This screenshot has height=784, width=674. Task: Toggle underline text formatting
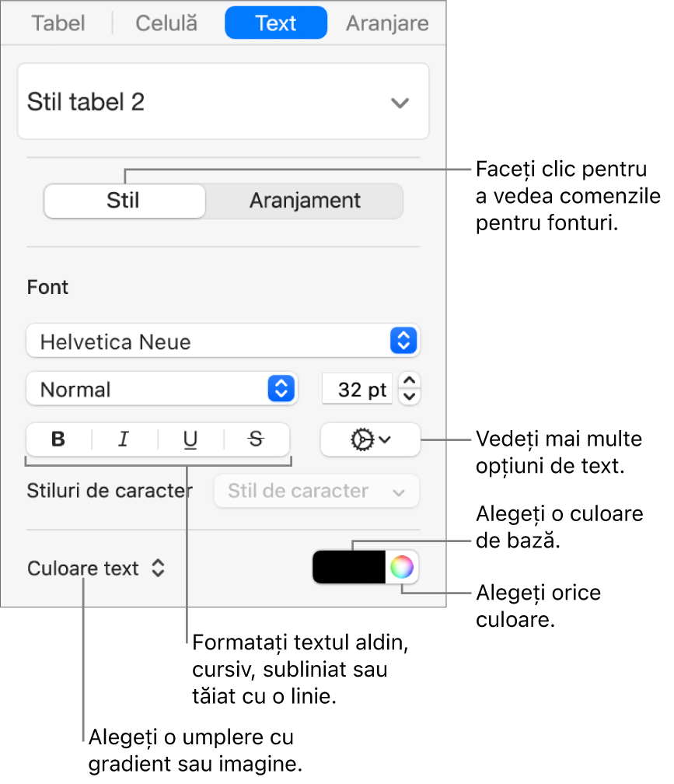pos(190,439)
